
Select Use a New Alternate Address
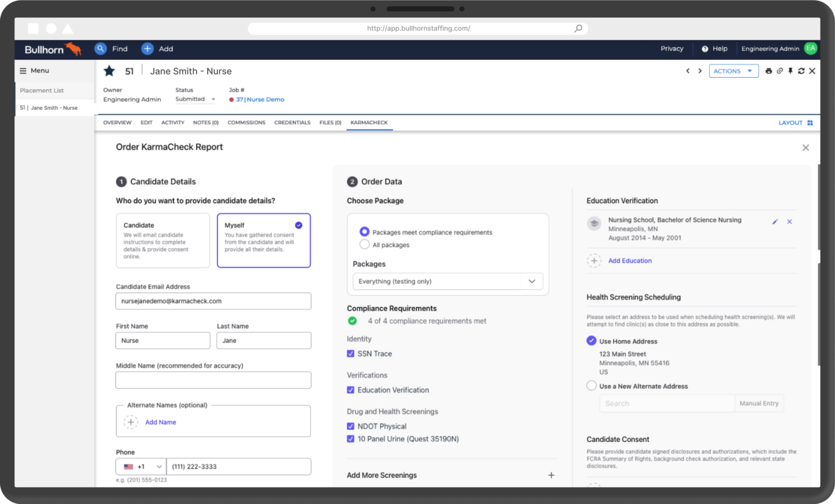coord(591,386)
